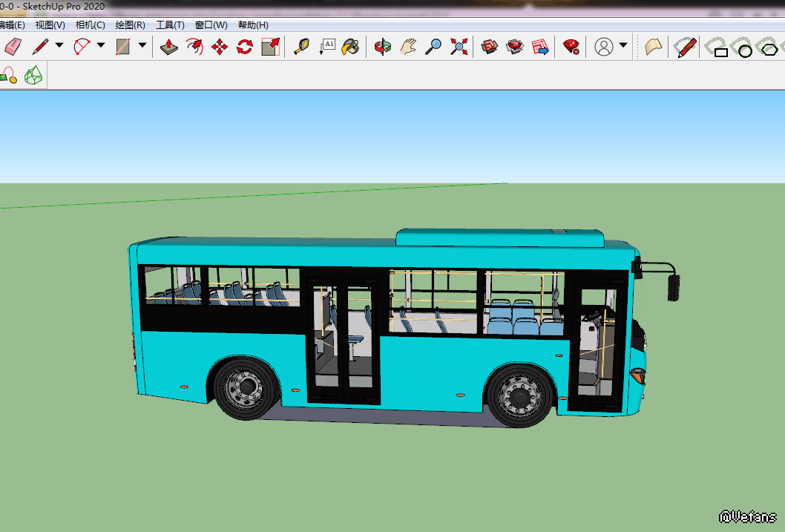Expand the Rectangle shape dropdown arrow

142,45
